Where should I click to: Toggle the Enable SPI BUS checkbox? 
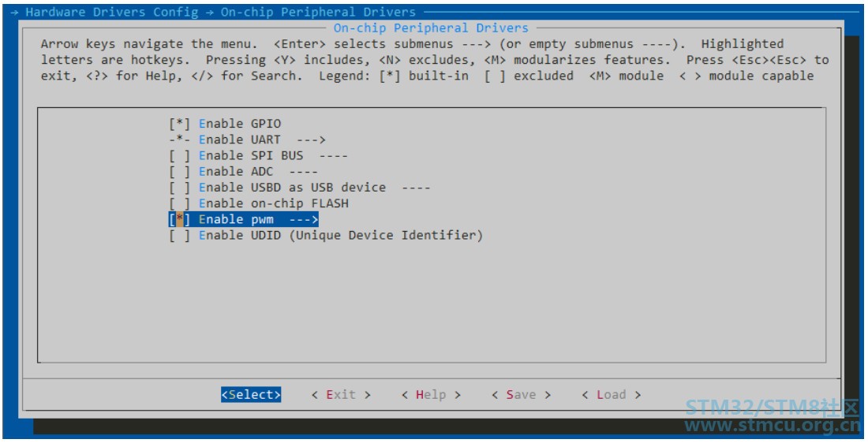pos(179,155)
